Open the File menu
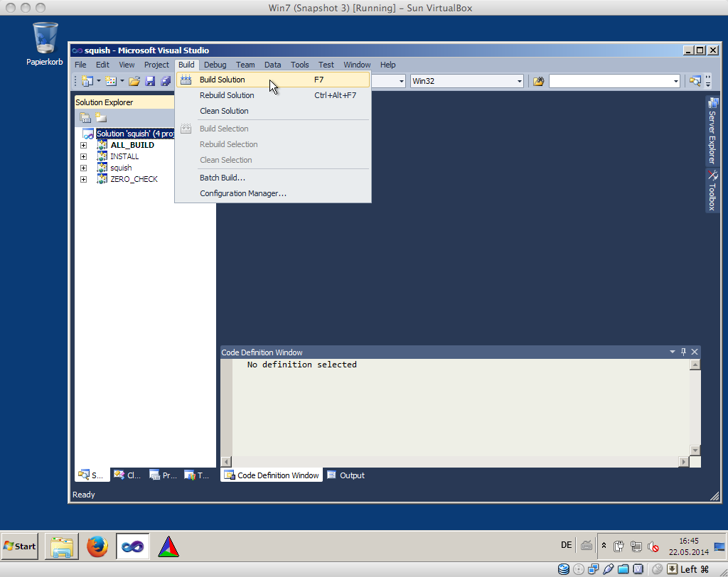This screenshot has width=728, height=577. [80, 65]
